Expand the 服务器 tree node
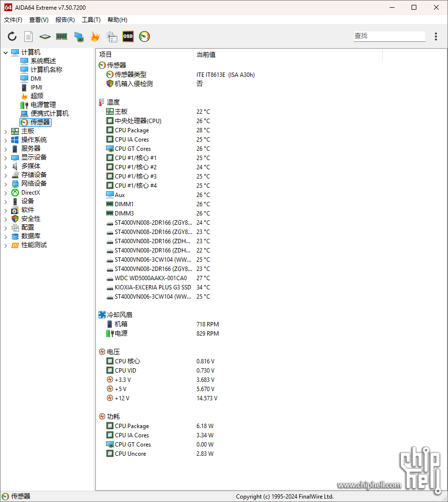This screenshot has height=502, width=448. pyautogui.click(x=6, y=148)
